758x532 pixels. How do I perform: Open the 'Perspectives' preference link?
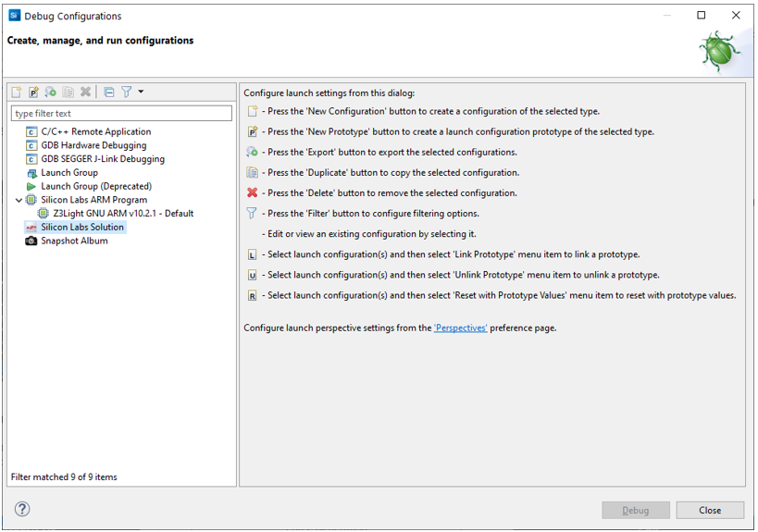pyautogui.click(x=461, y=328)
